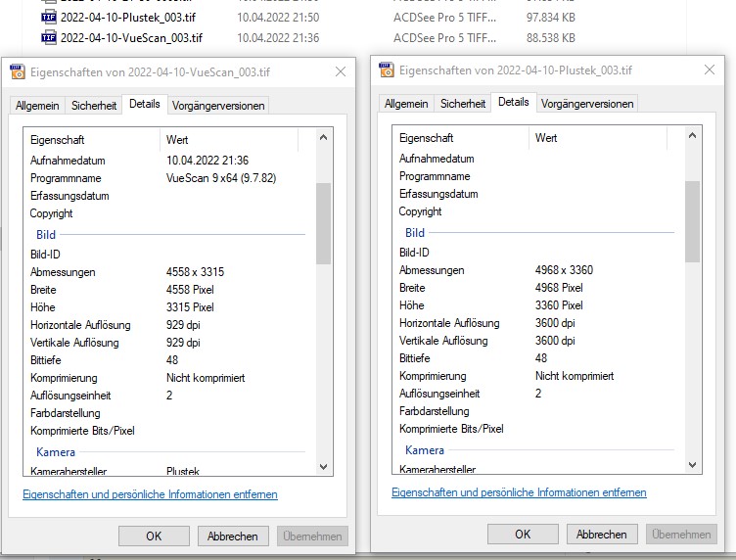Click the scrollbar thumb in Plustek details list
Viewport: 736px width, 560px height.
click(692, 221)
